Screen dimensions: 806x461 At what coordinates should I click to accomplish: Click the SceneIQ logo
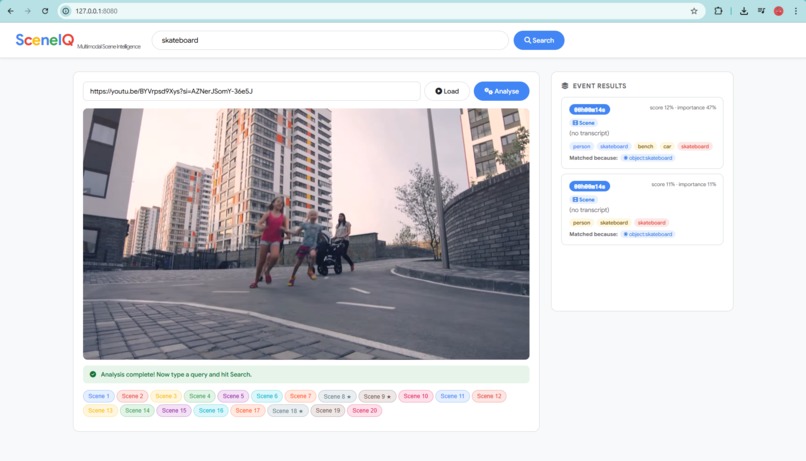pos(45,40)
